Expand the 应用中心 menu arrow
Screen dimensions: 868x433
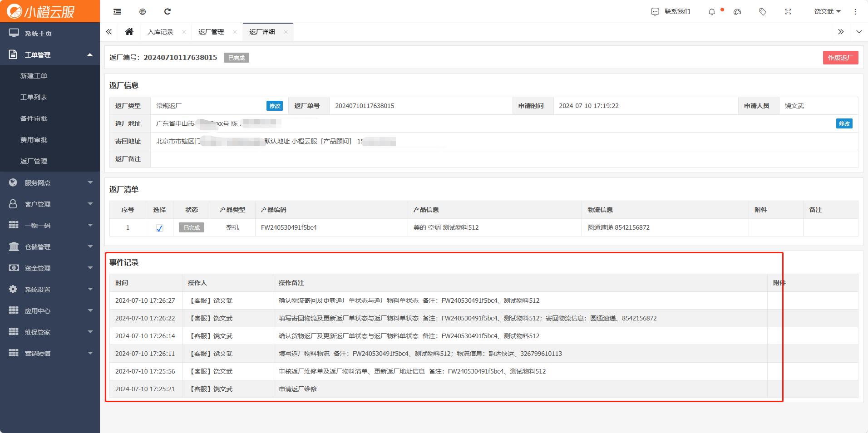pos(90,310)
